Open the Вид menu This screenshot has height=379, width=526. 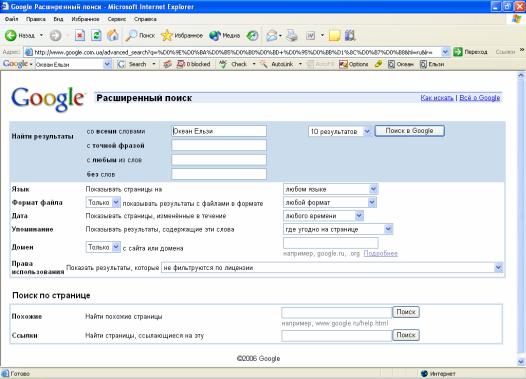58,19
